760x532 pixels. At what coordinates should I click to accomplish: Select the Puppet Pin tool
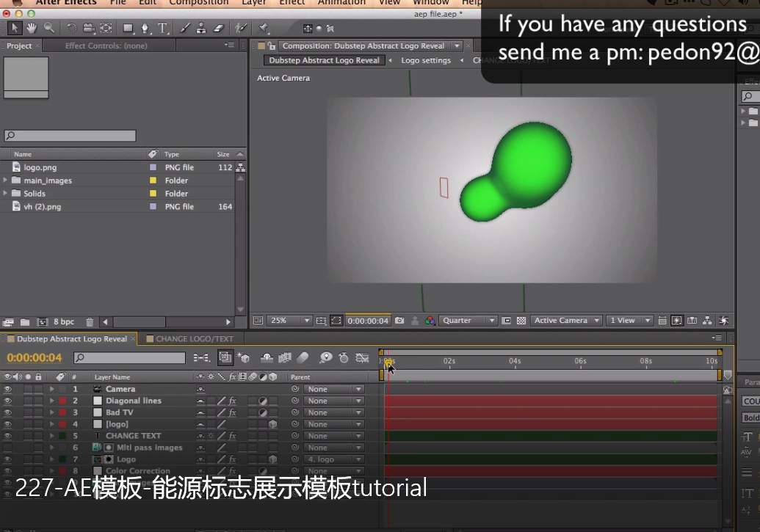click(x=263, y=28)
